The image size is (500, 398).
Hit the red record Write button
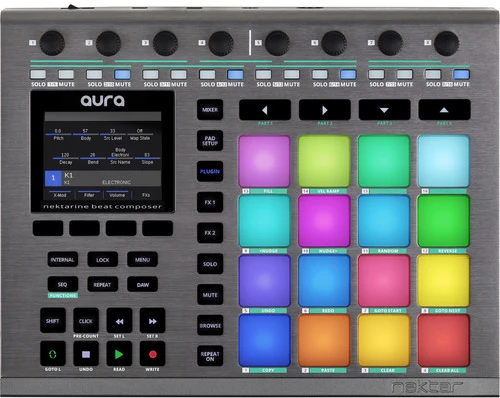(152, 354)
